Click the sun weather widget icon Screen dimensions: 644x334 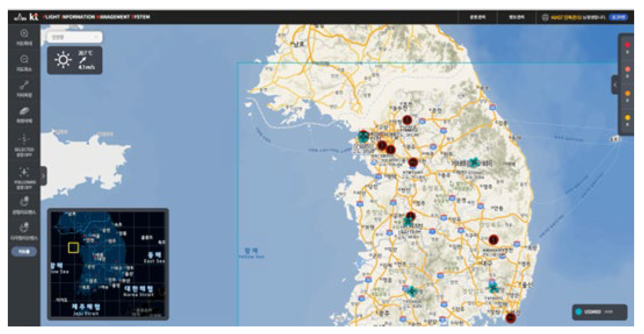pos(63,60)
